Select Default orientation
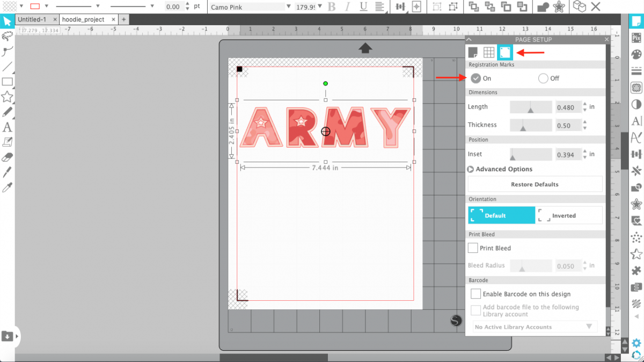This screenshot has height=362, width=644. tap(501, 215)
